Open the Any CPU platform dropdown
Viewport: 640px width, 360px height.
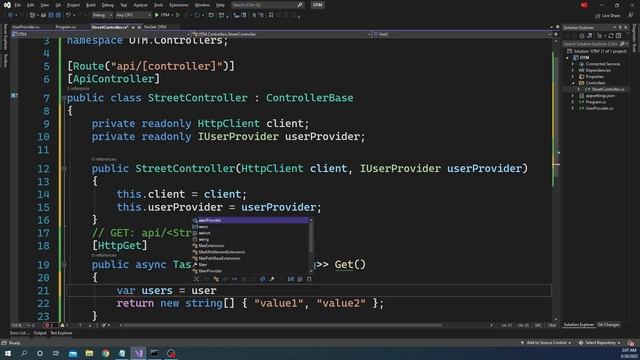[133, 15]
